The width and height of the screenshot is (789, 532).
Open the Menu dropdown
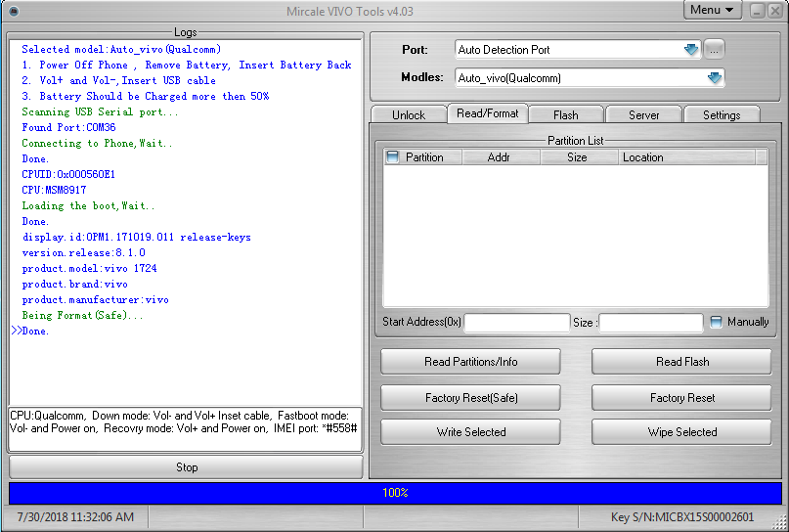pos(712,10)
